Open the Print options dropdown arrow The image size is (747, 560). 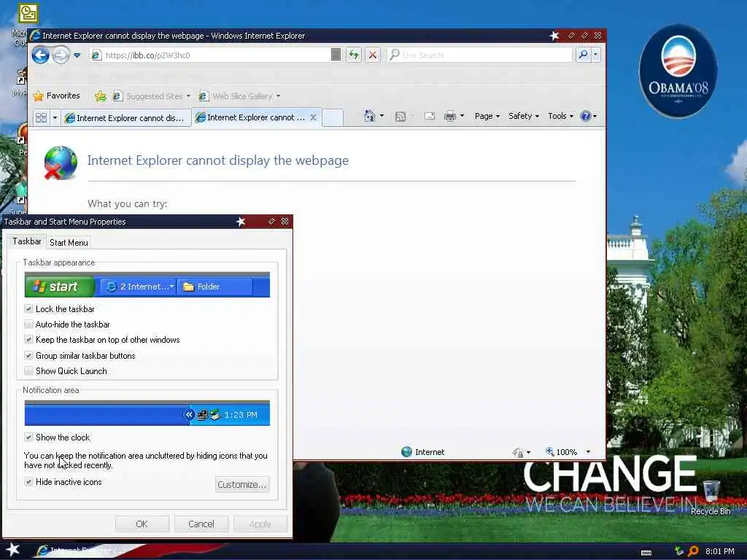(462, 116)
